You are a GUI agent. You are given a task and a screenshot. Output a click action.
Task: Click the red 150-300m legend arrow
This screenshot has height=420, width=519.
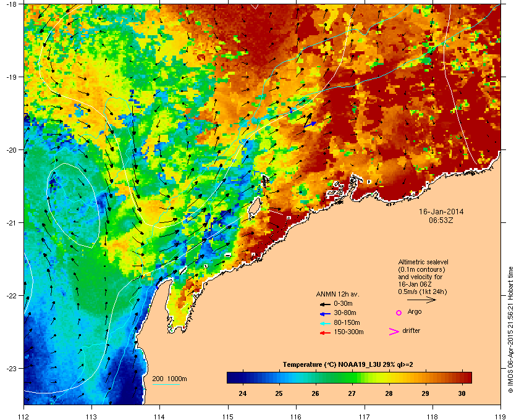pos(325,333)
